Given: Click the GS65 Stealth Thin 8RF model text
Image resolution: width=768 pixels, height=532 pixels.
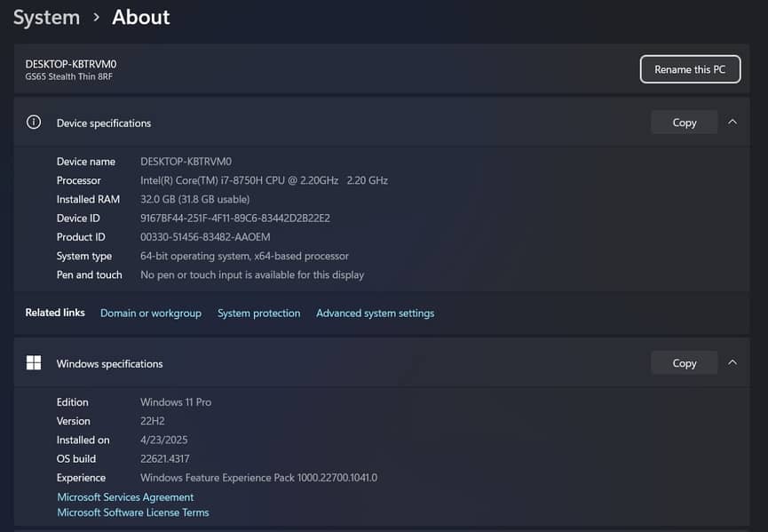Looking at the screenshot, I should [69, 76].
